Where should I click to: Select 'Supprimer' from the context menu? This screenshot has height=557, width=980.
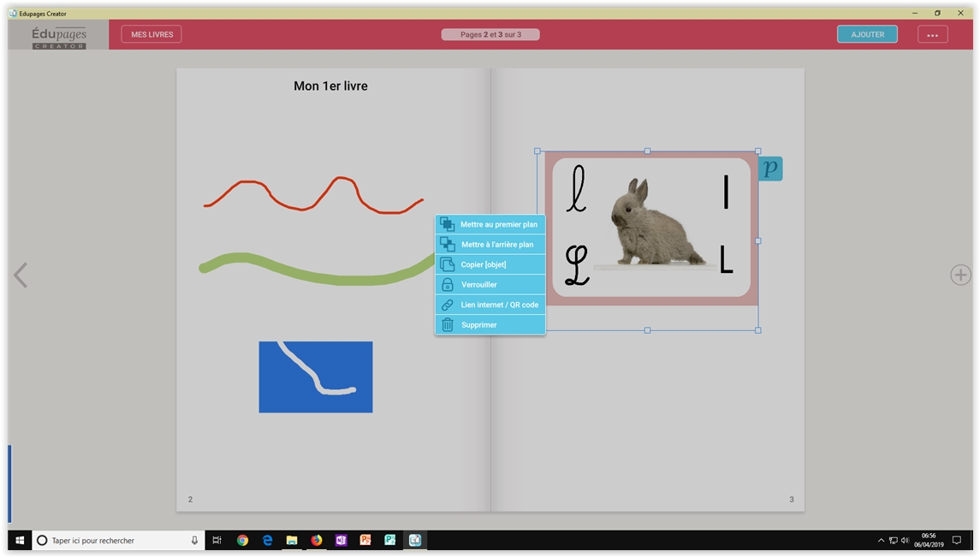[478, 325]
